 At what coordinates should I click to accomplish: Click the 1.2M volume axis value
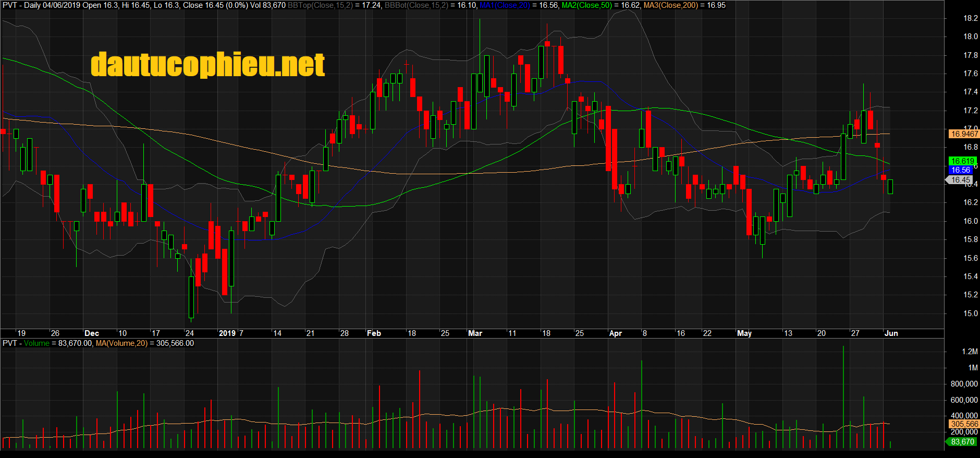point(970,352)
